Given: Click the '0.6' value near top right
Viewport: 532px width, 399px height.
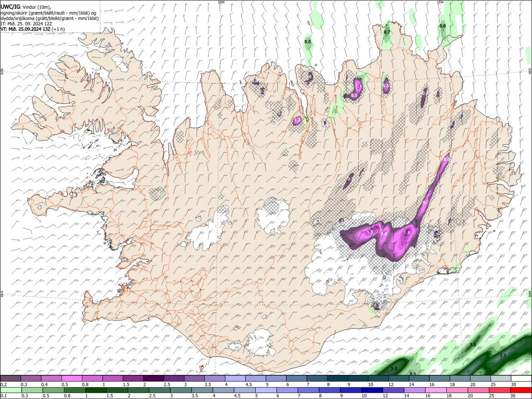Looking at the screenshot, I should (443, 26).
